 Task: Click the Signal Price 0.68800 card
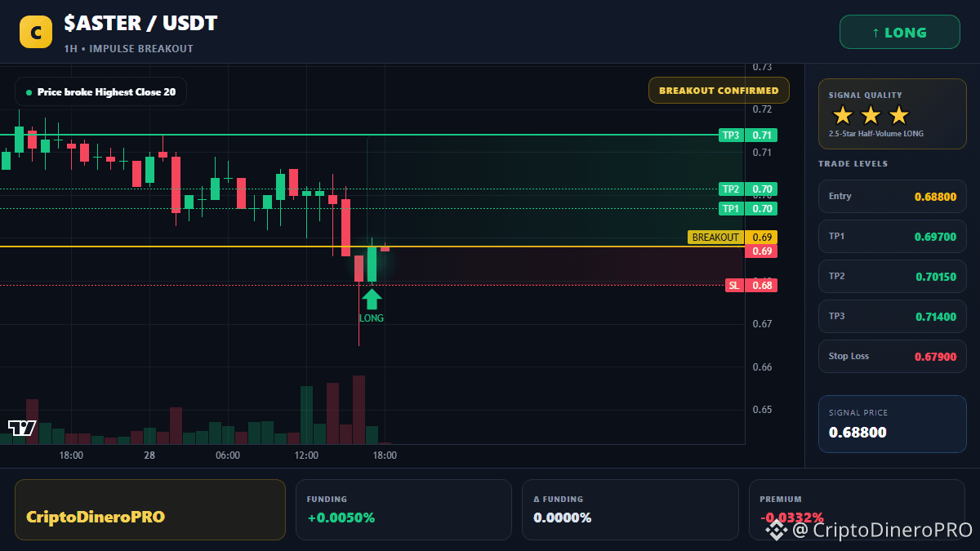[892, 424]
